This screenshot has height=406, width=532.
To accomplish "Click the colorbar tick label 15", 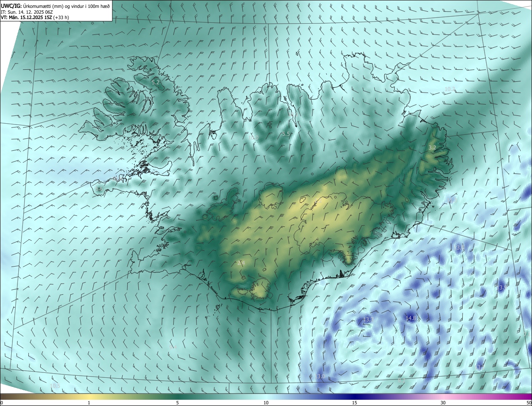I will (x=355, y=403).
